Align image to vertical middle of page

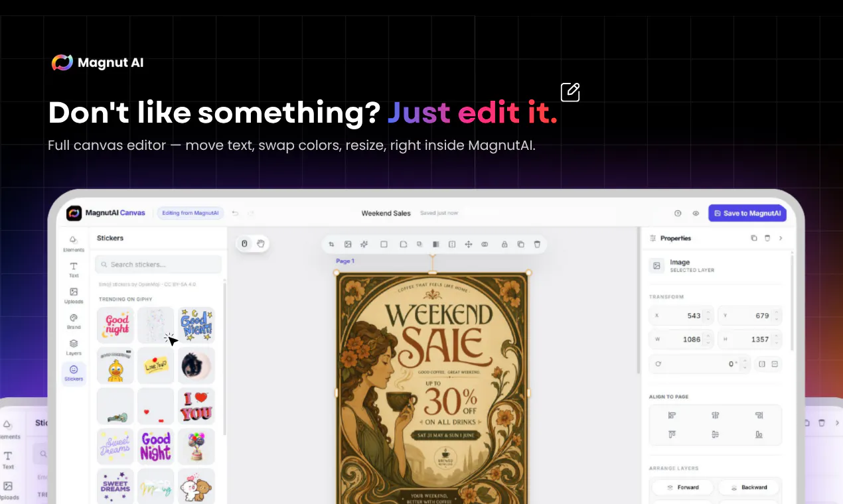(716, 434)
